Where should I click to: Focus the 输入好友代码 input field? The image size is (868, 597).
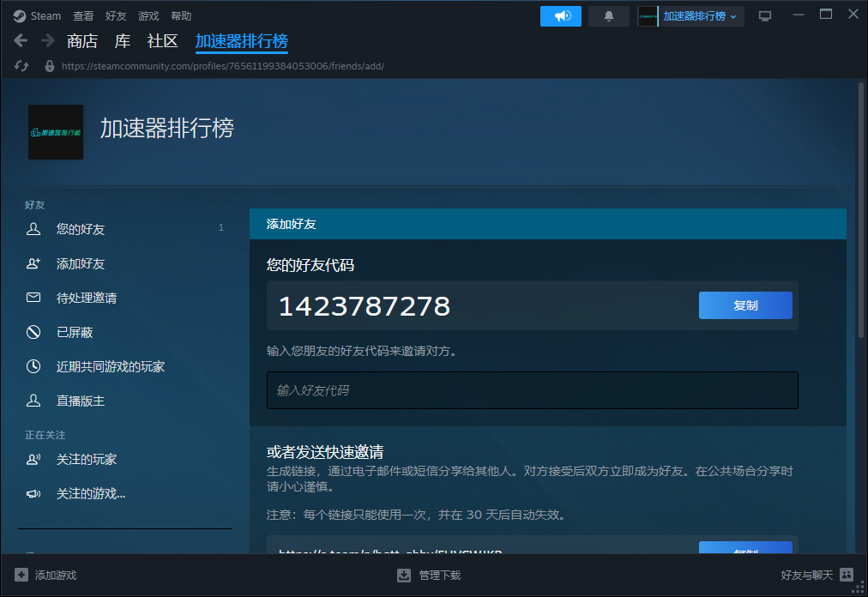click(x=532, y=390)
